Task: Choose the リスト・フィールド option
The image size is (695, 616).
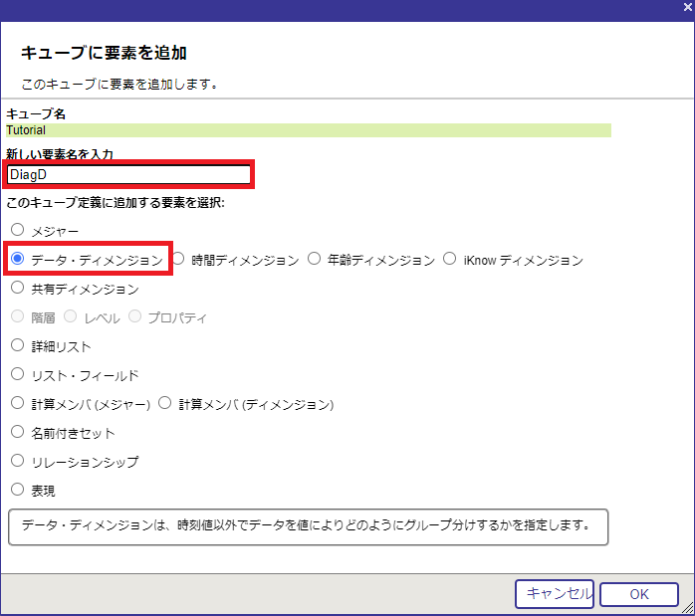Action: (x=18, y=374)
